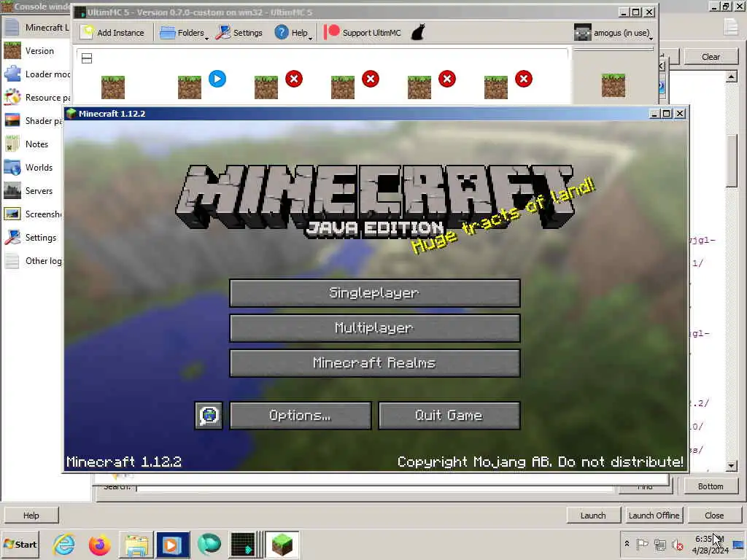Screen dimensions: 747x560
Task: Select the fourth instance with red X badge
Action: 343,87
